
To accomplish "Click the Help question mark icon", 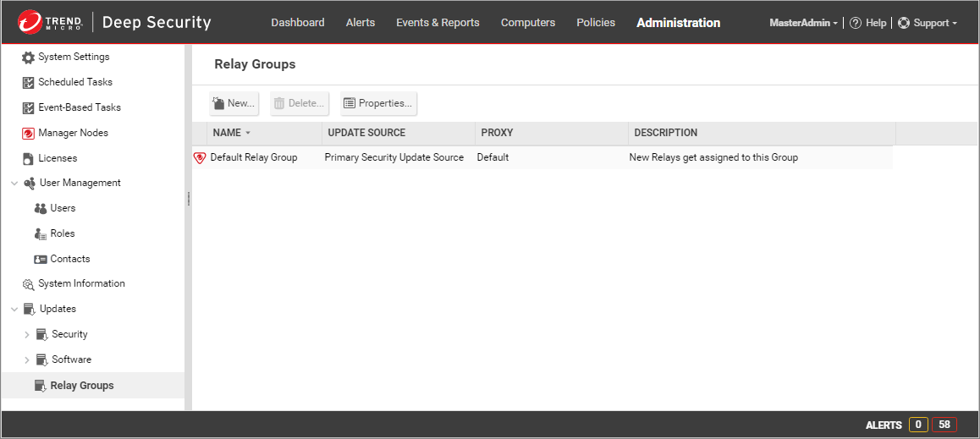I will coord(856,23).
